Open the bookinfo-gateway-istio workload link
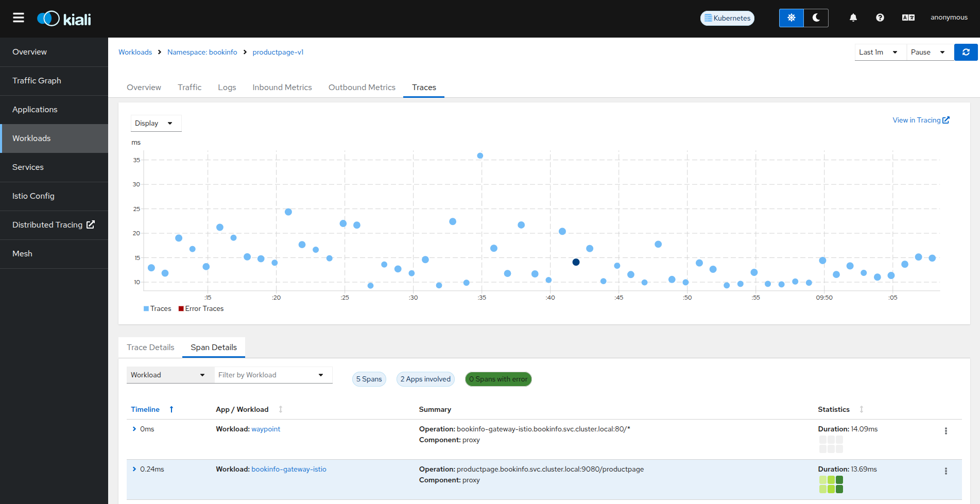The height and width of the screenshot is (504, 980). pos(288,469)
